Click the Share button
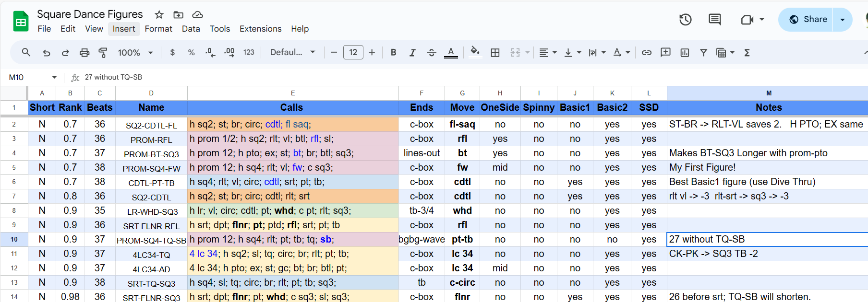Viewport: 868px width, 302px height. pos(806,20)
